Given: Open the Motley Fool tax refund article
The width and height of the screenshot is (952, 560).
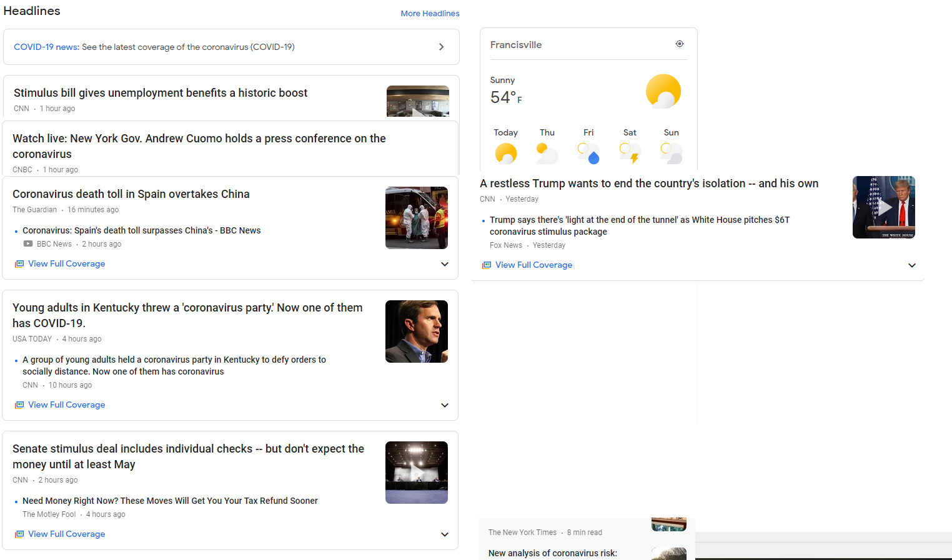Looking at the screenshot, I should pos(170,501).
